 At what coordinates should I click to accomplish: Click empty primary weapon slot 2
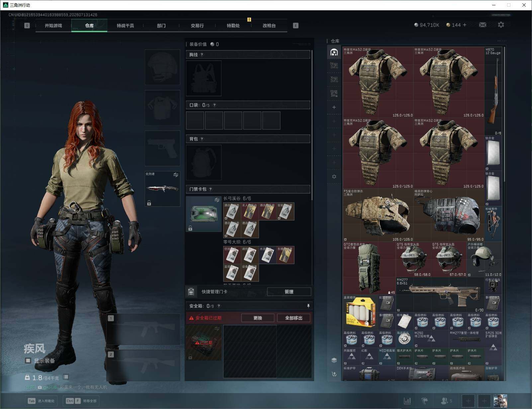pos(143,365)
